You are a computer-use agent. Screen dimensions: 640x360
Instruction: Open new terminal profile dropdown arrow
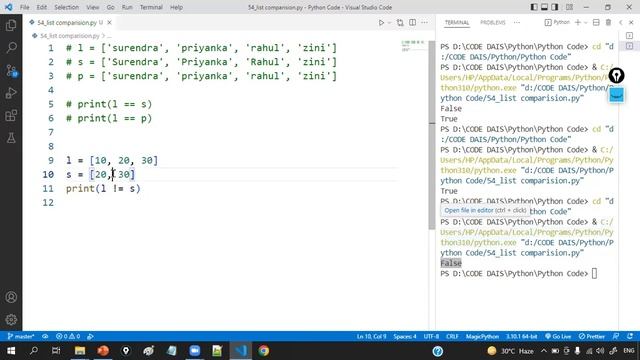tap(586, 22)
